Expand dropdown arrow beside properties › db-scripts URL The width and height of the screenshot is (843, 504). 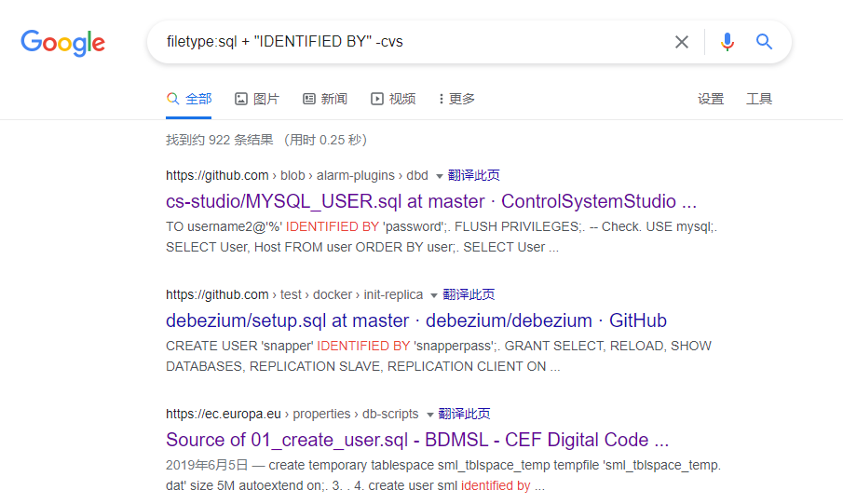point(429,415)
